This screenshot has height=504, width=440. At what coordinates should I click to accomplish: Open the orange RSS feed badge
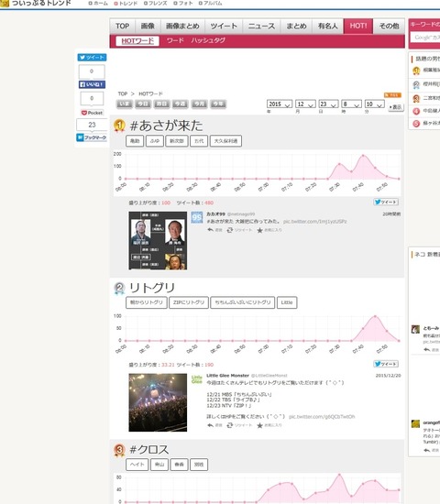[392, 94]
